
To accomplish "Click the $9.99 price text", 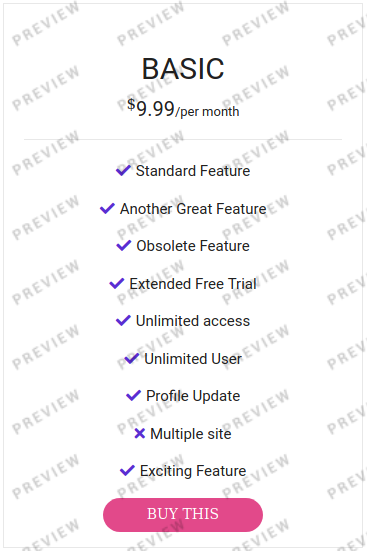I will click(151, 108).
